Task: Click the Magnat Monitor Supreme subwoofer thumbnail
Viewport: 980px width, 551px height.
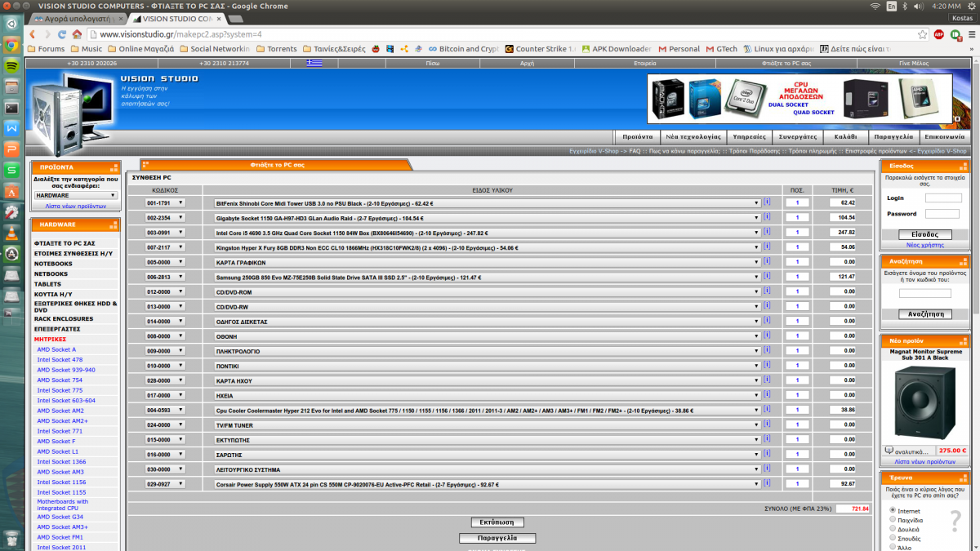Action: tap(926, 402)
